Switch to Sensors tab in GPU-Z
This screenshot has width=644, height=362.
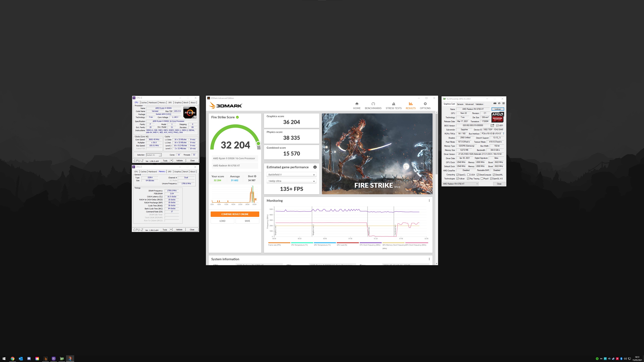tap(460, 104)
